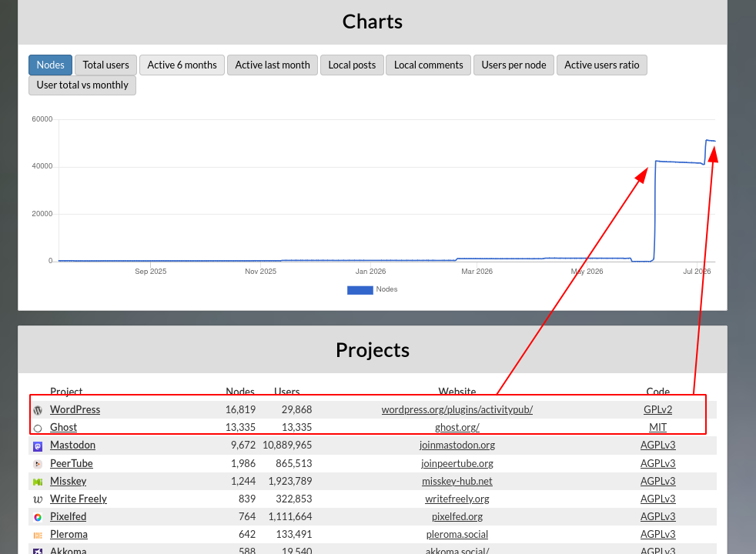Click the Ghost circle icon
This screenshot has height=554, width=756.
(x=38, y=428)
